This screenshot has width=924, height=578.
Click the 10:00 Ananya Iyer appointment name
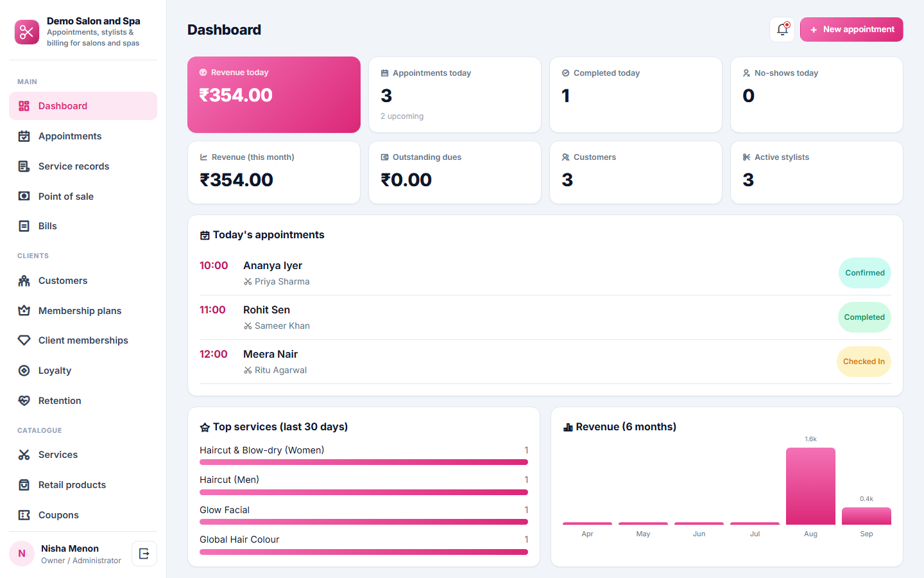point(273,266)
